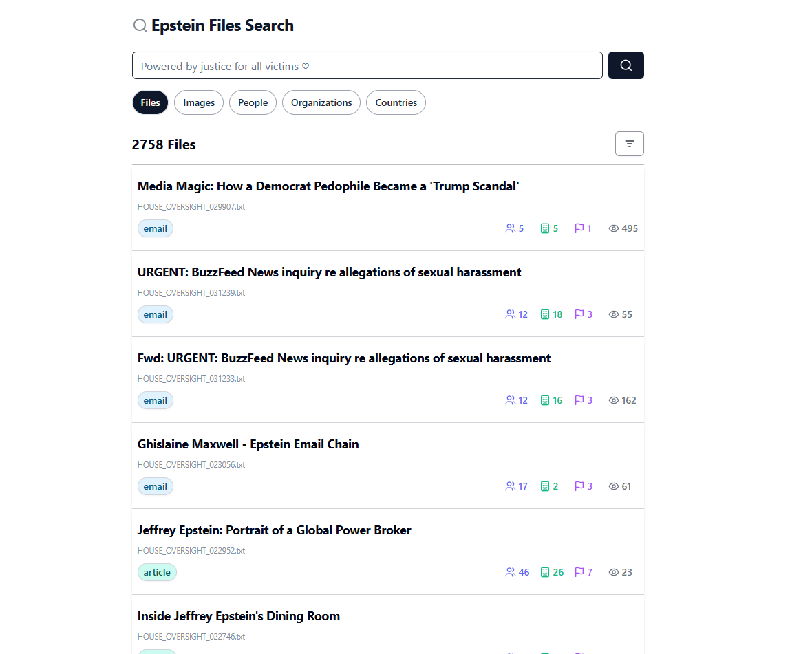Click the 'email' badge on the Ghislaine Maxwell chain
Image resolution: width=812 pixels, height=654 pixels.
[156, 486]
